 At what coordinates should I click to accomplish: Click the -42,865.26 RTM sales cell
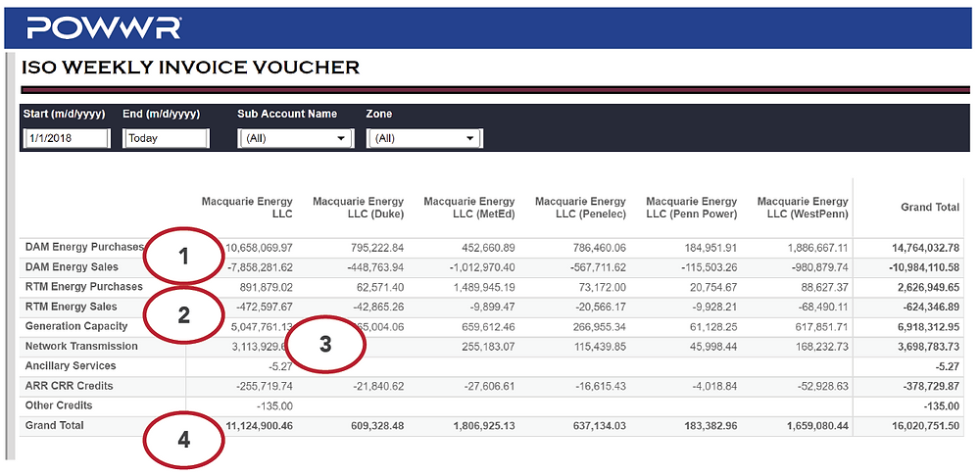coord(376,309)
